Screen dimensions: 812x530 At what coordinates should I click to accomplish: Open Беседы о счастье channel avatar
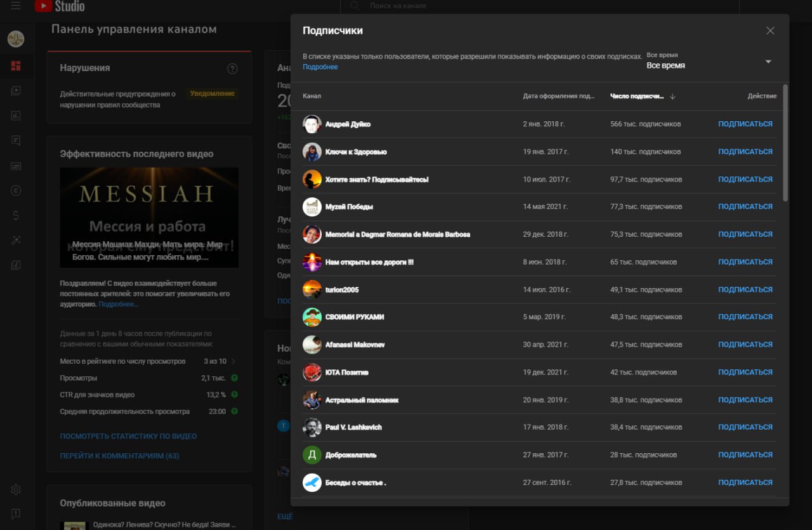click(312, 482)
